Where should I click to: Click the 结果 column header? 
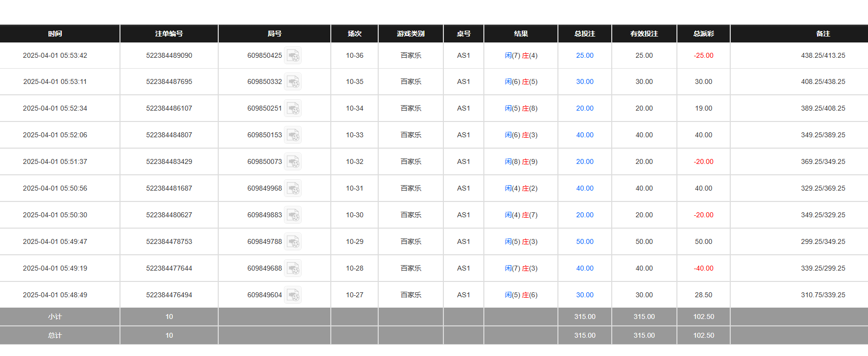(520, 34)
